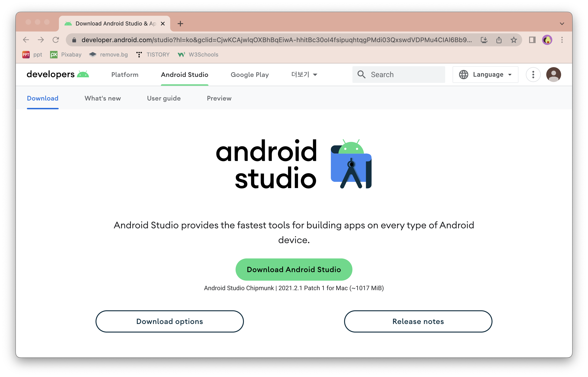Bookmark this page with the star icon
The height and width of the screenshot is (377, 588).
coord(514,40)
